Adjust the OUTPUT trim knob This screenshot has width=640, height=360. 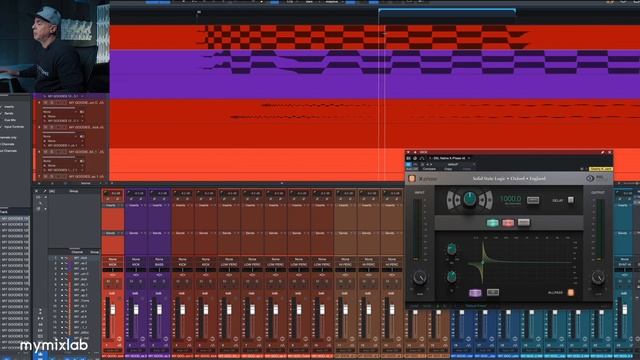click(598, 278)
